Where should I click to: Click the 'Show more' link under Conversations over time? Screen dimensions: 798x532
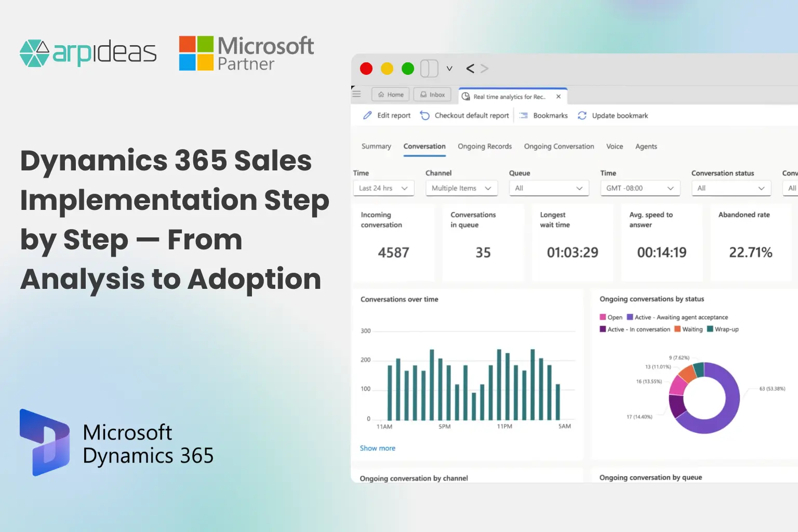point(378,448)
